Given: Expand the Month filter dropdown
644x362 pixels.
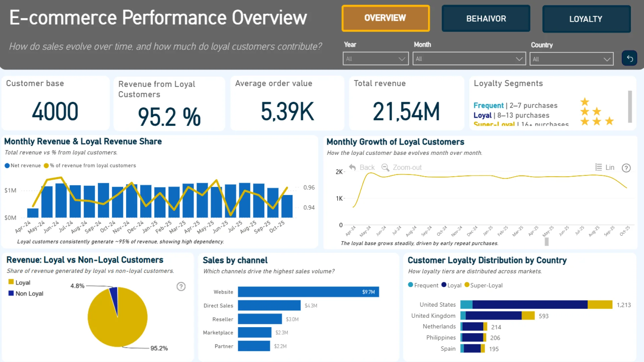Looking at the screenshot, I should coord(469,59).
